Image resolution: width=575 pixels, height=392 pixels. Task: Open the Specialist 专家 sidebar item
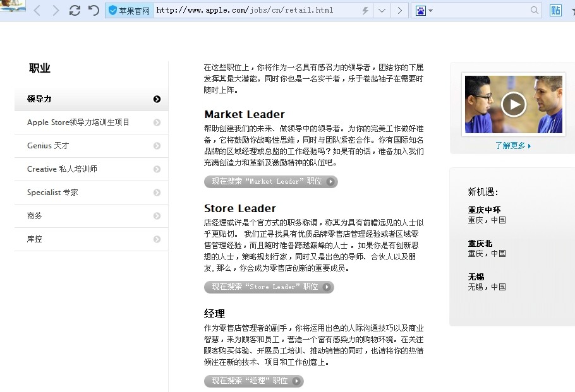click(92, 193)
